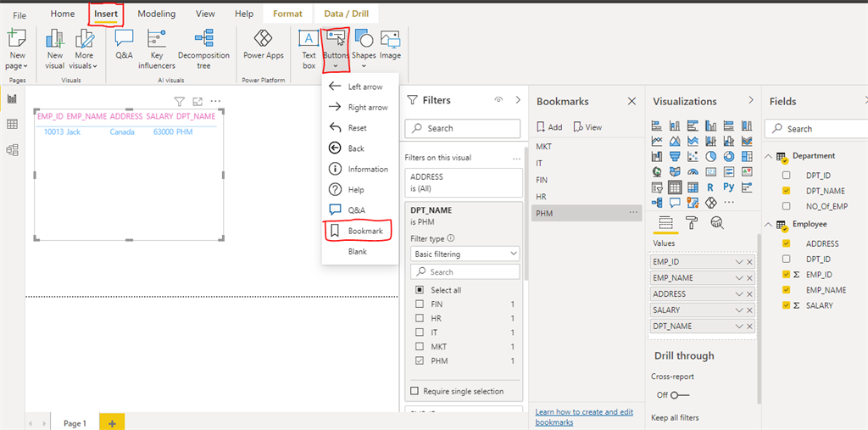
Task: Choose Blank from the Buttons menu
Action: [359, 252]
